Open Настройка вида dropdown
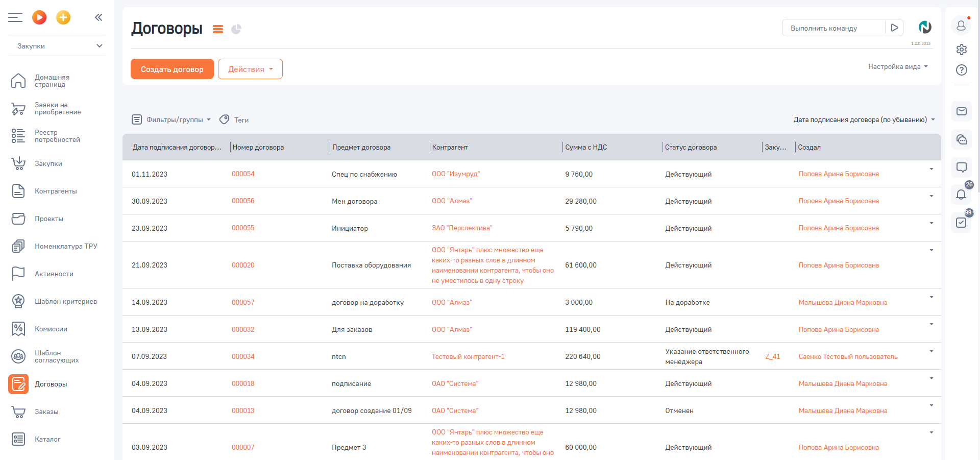Screen dimensions: 980x460 click(898, 66)
